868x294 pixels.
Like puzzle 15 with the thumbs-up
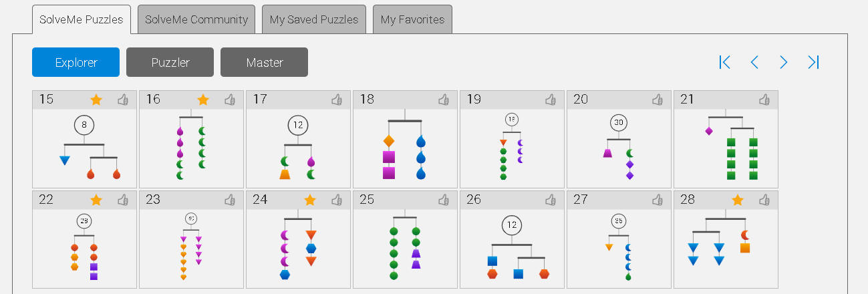coord(123,100)
